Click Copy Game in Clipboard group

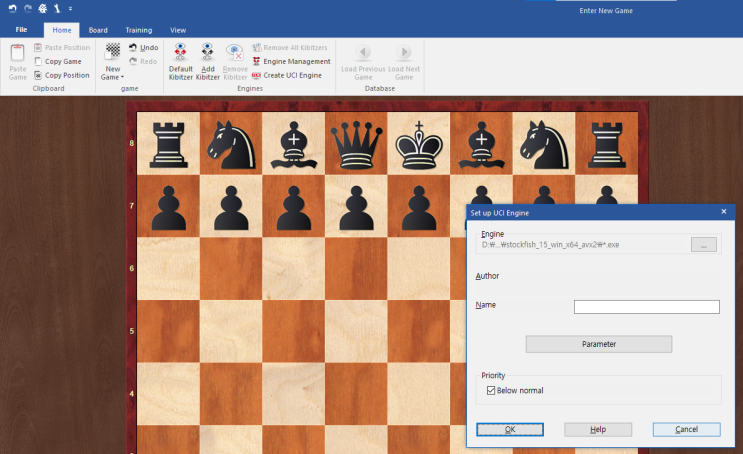point(58,61)
